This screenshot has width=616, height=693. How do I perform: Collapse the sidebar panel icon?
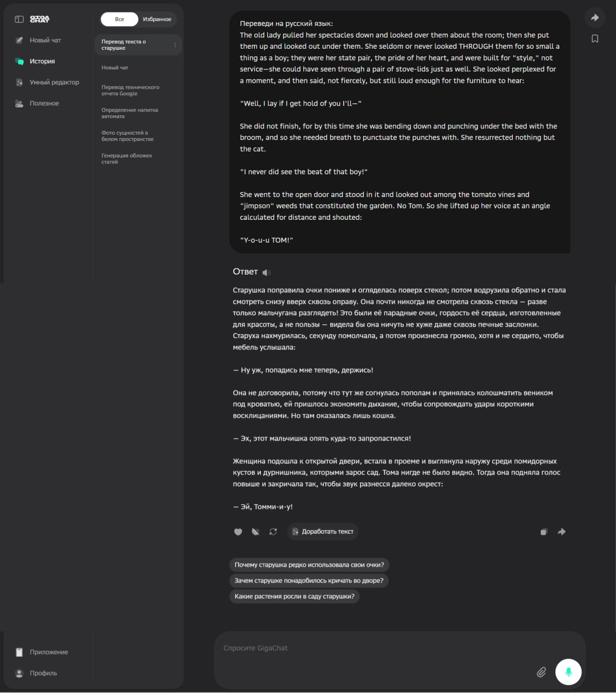click(x=19, y=19)
